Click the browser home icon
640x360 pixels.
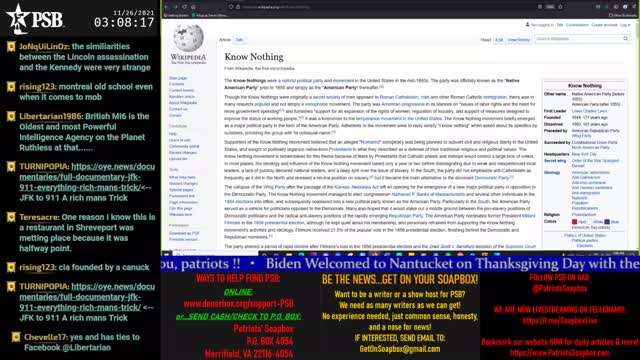tap(193, 7)
